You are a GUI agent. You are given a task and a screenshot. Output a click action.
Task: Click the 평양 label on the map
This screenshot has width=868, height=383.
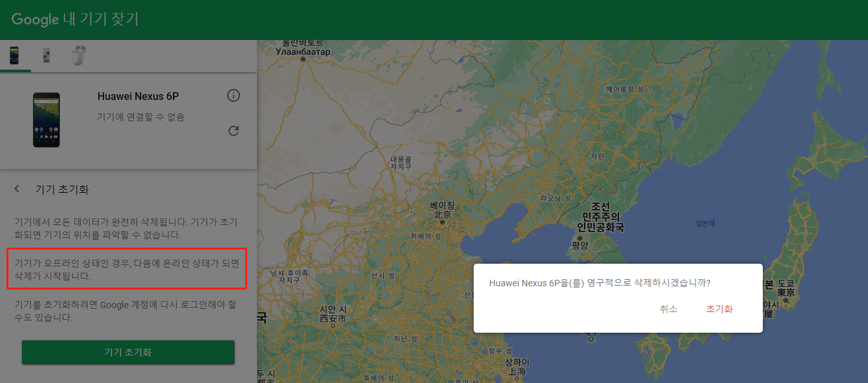click(x=580, y=245)
